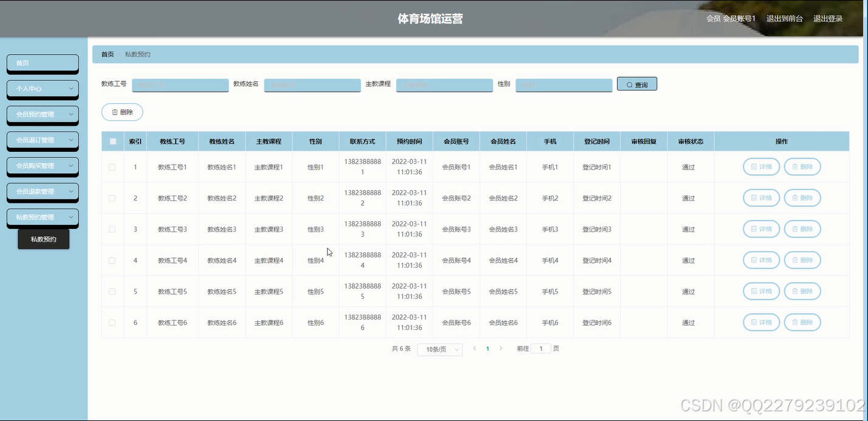Check the checkbox for row 教练工号2
868x421 pixels.
pos(112,197)
